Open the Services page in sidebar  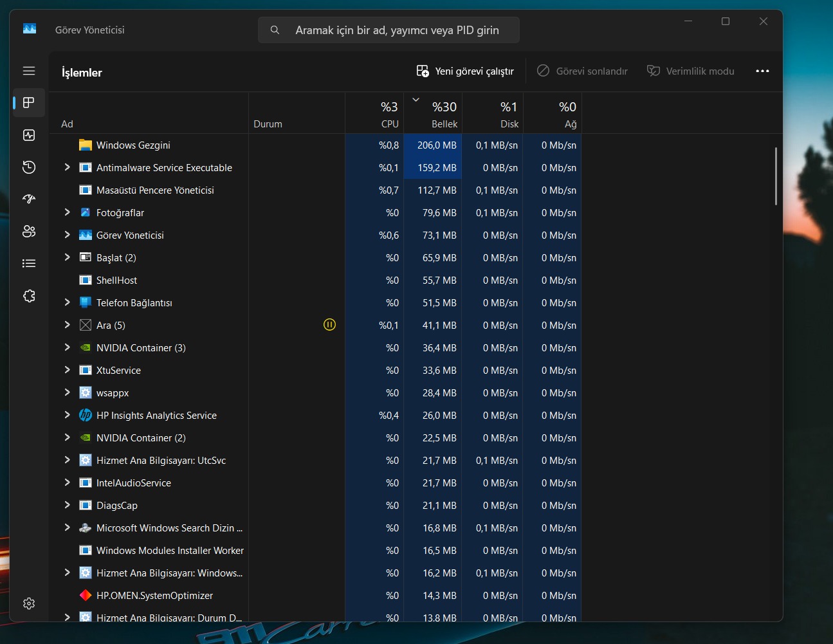(29, 296)
